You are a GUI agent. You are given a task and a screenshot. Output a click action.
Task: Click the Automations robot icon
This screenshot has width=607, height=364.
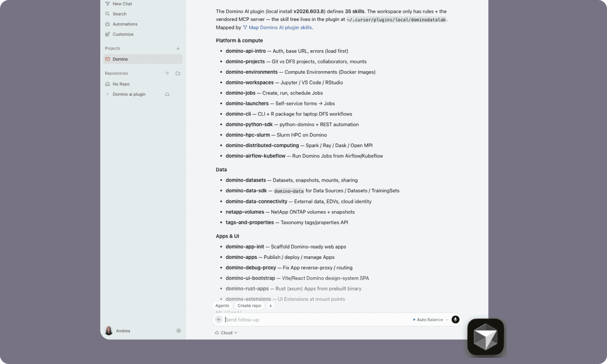coord(107,24)
